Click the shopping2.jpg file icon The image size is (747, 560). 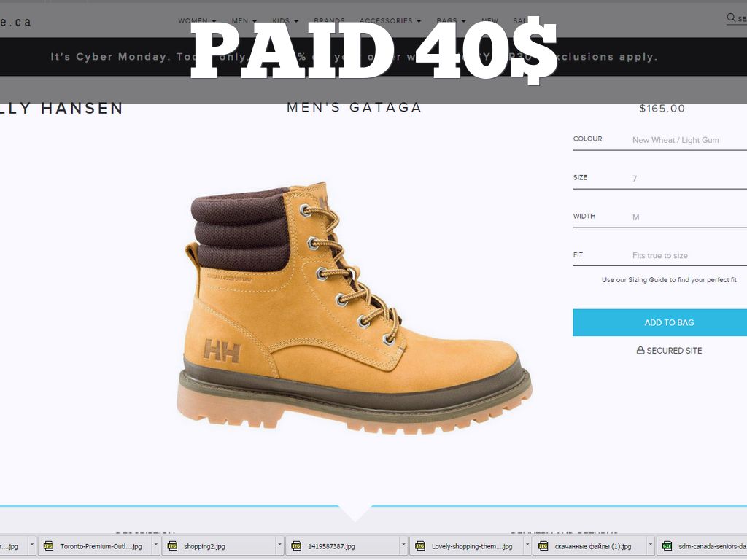point(172,546)
